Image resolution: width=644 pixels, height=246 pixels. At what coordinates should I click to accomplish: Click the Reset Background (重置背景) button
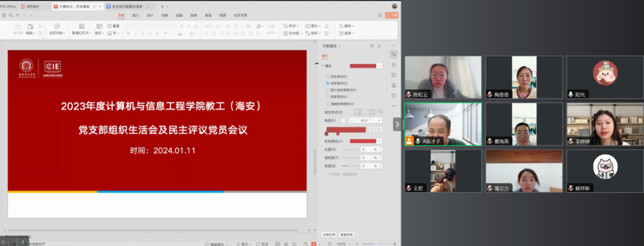[347, 234]
